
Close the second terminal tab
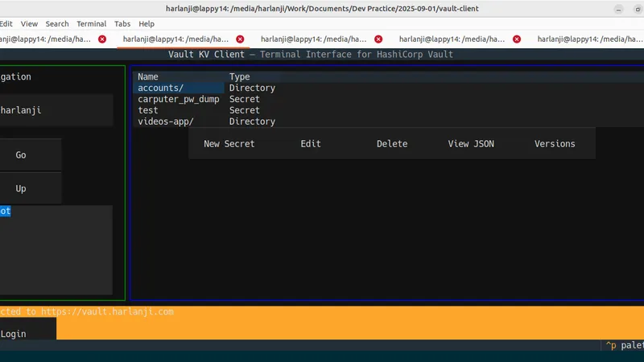click(x=240, y=39)
